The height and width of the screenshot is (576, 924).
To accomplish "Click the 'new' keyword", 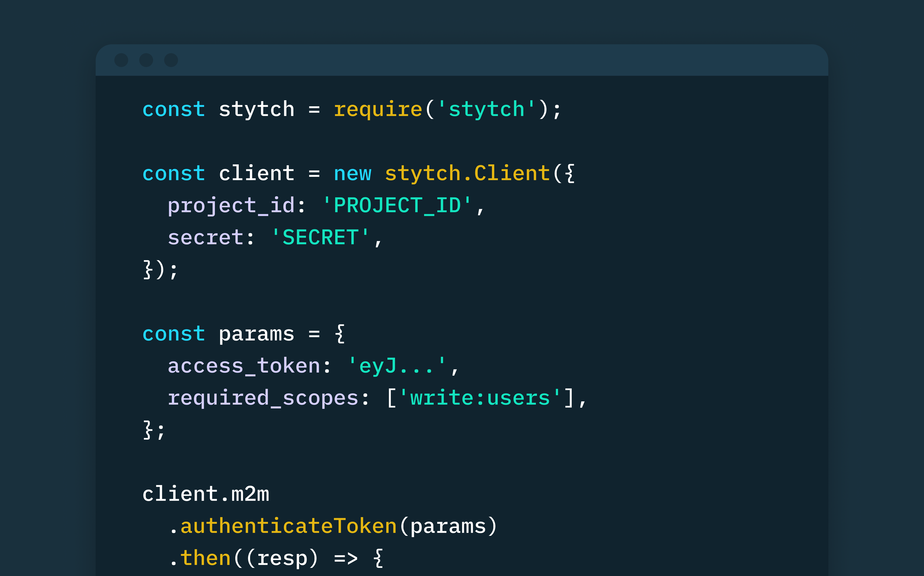I will coord(352,174).
